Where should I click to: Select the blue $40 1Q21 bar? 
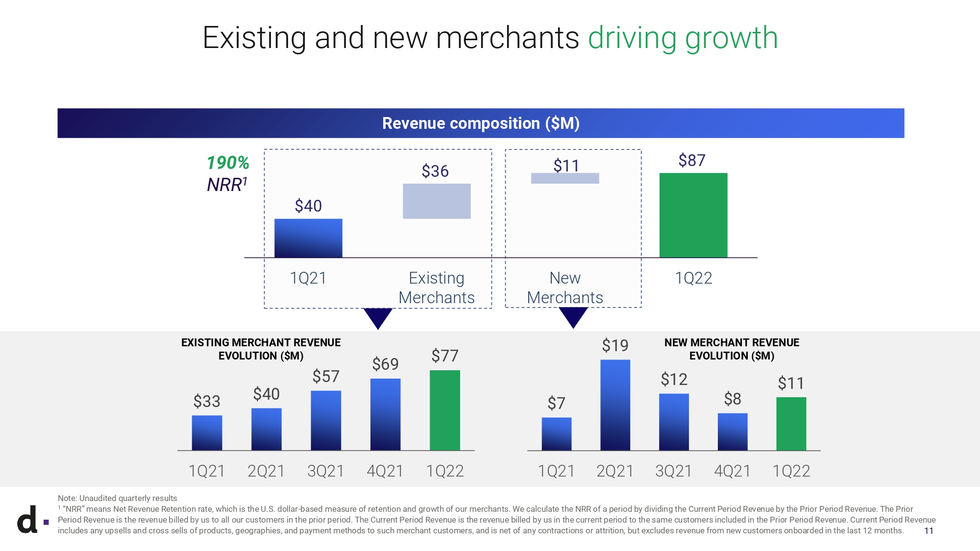point(308,238)
